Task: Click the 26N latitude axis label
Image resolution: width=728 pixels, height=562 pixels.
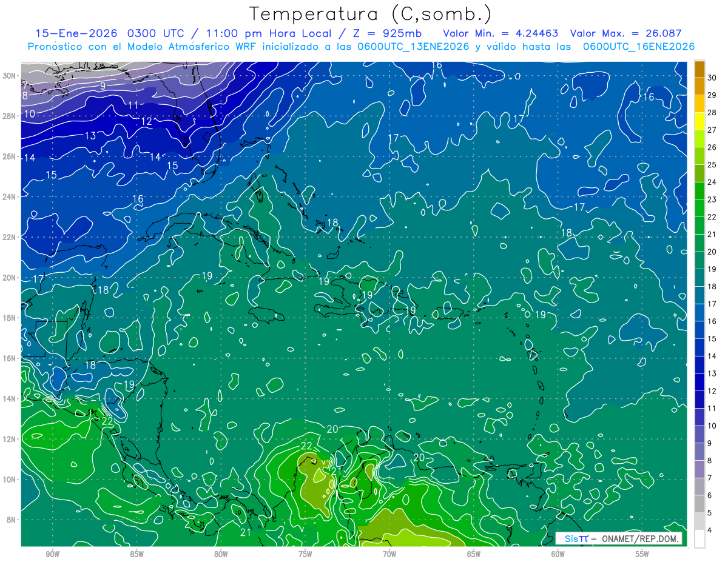Action: click(10, 156)
